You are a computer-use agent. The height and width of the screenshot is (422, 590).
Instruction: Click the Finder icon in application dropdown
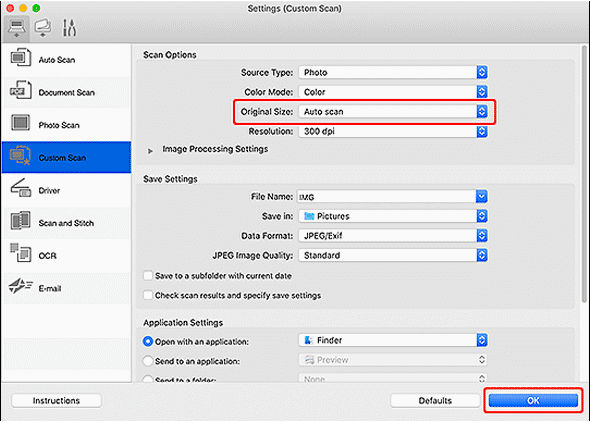tap(309, 340)
